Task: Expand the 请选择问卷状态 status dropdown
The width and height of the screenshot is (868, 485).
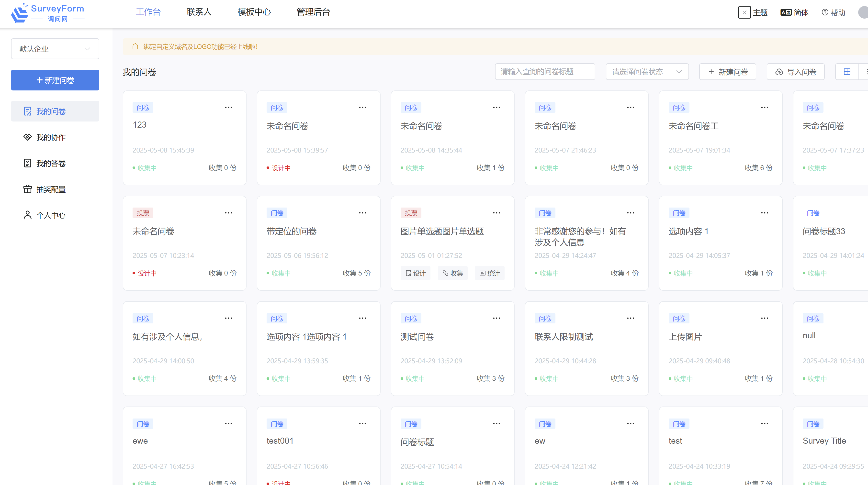Action: point(647,72)
